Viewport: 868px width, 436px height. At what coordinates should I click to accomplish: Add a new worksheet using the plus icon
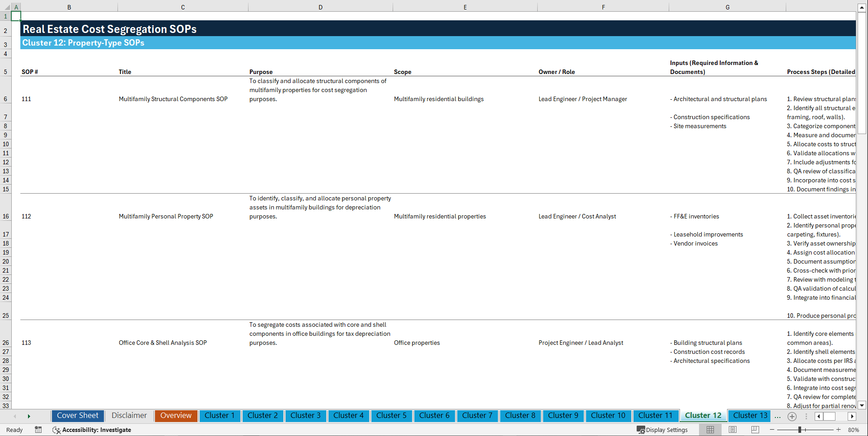coord(792,416)
